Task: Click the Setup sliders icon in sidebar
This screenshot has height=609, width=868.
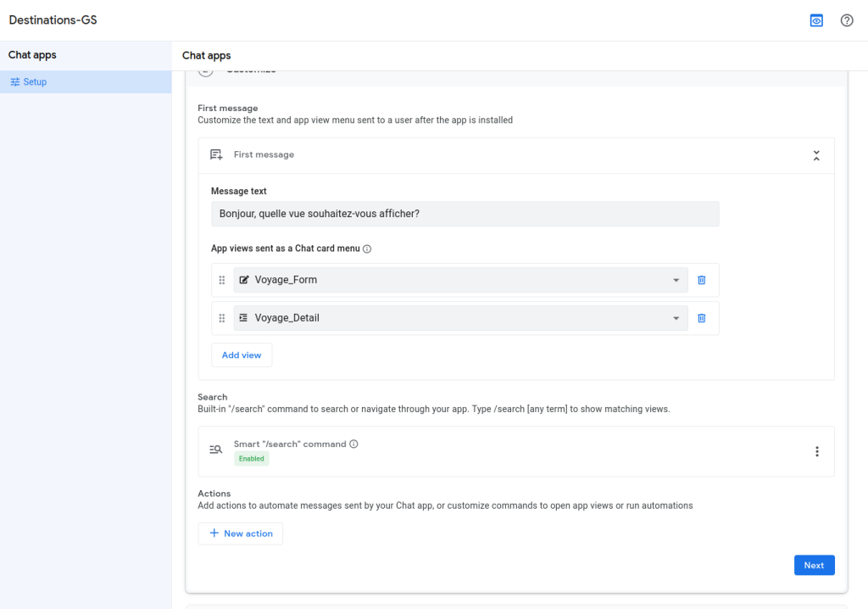Action: pos(15,82)
